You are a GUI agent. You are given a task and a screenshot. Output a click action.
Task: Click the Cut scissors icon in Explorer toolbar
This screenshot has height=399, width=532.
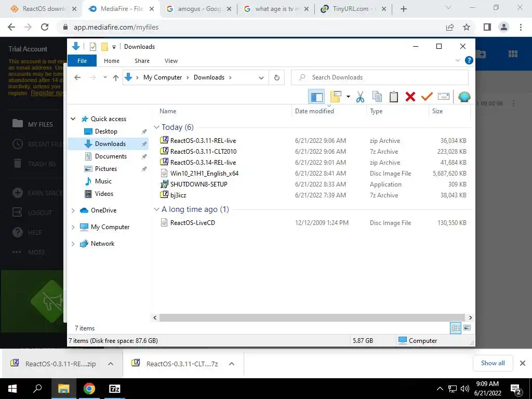point(360,97)
